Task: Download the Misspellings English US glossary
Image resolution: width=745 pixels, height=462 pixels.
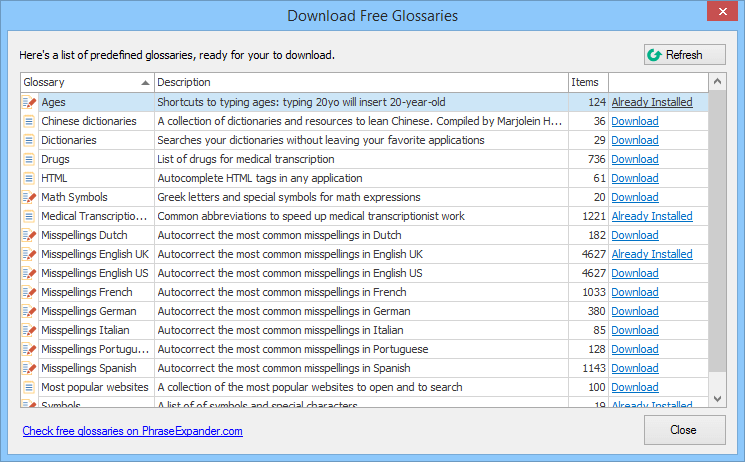Action: [635, 273]
